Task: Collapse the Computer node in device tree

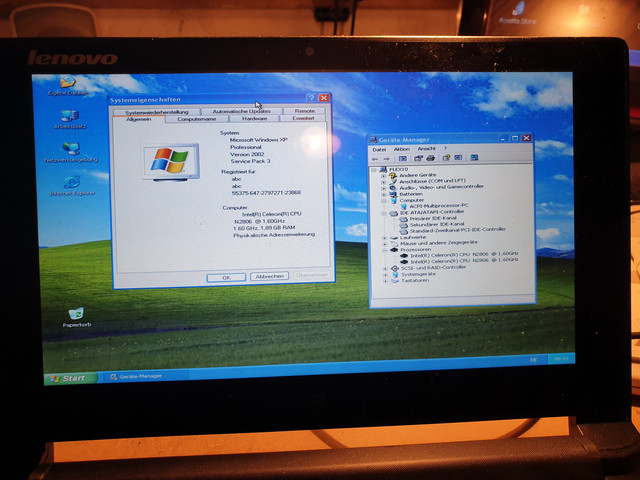Action: (x=384, y=201)
